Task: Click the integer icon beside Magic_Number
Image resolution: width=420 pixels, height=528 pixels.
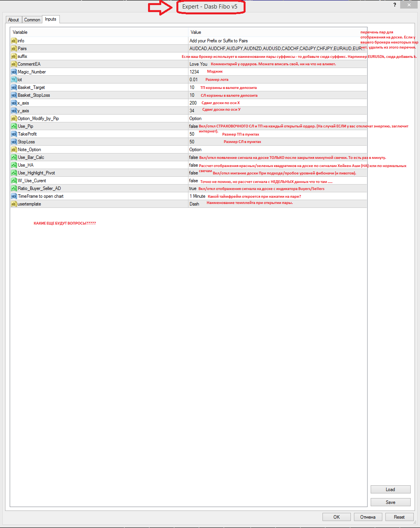Action: click(x=14, y=72)
